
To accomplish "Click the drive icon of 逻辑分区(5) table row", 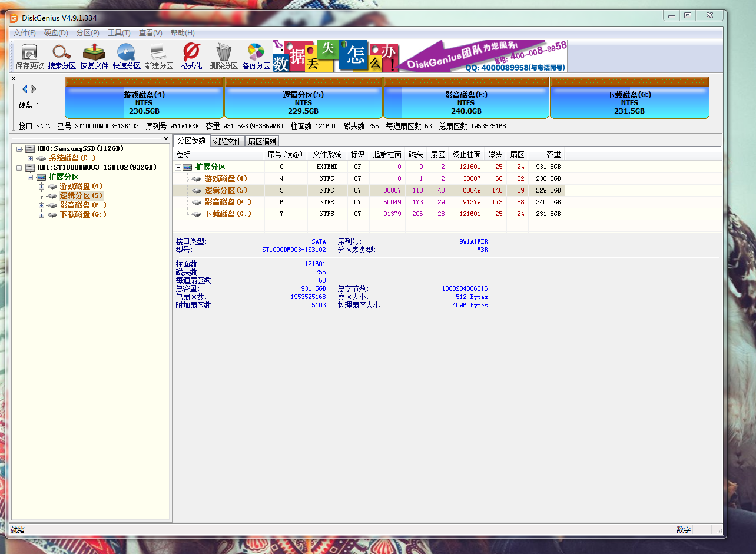I will [x=197, y=190].
